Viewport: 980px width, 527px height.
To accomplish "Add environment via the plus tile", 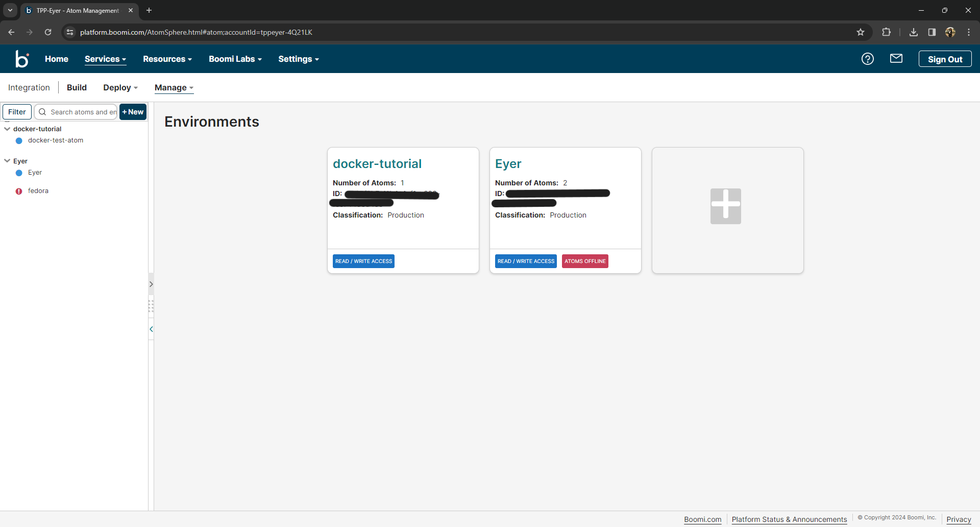I will coord(725,206).
